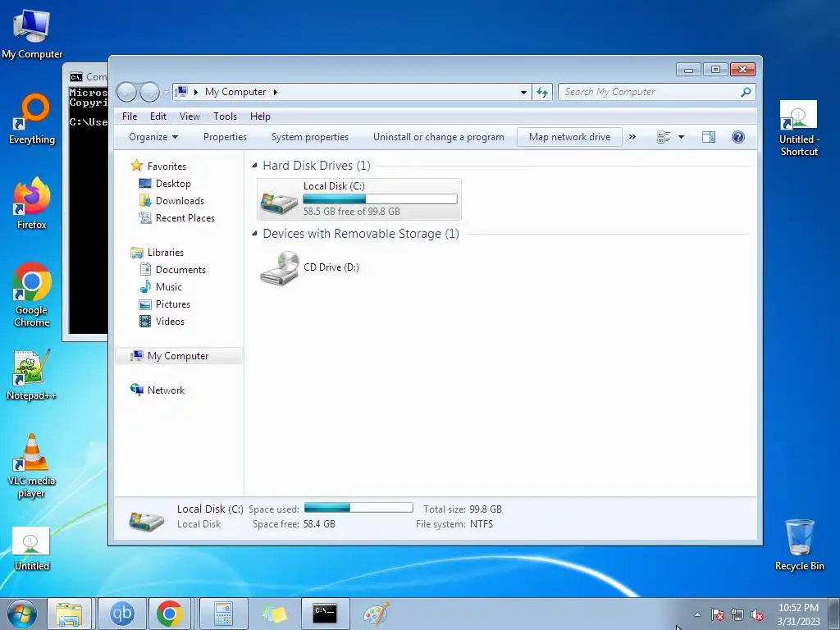Open the CD Drive (D:) icon
The image size is (840, 630).
[280, 268]
